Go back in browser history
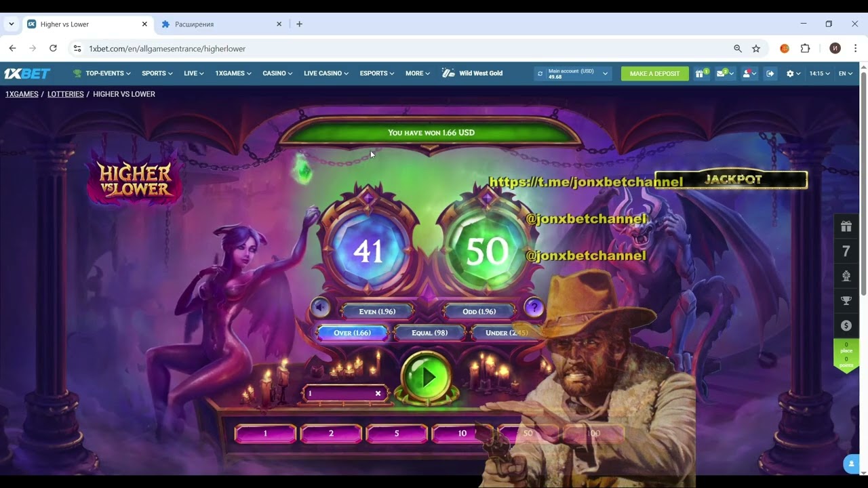The image size is (868, 488). pos(12,48)
